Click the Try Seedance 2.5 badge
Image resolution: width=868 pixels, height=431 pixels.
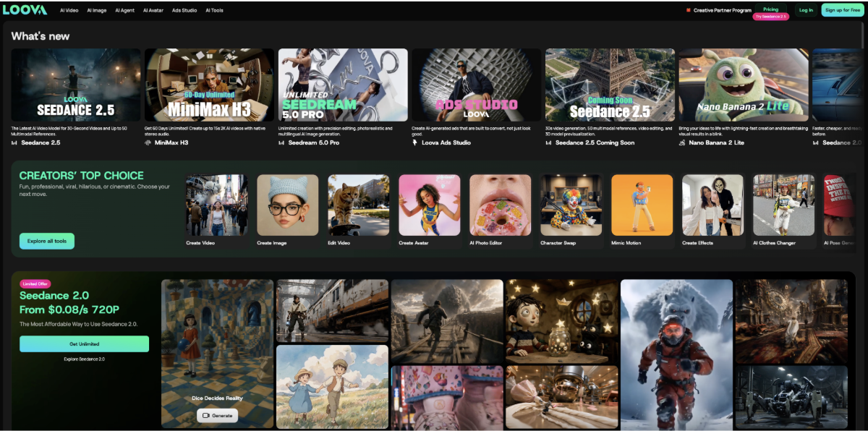(x=770, y=17)
